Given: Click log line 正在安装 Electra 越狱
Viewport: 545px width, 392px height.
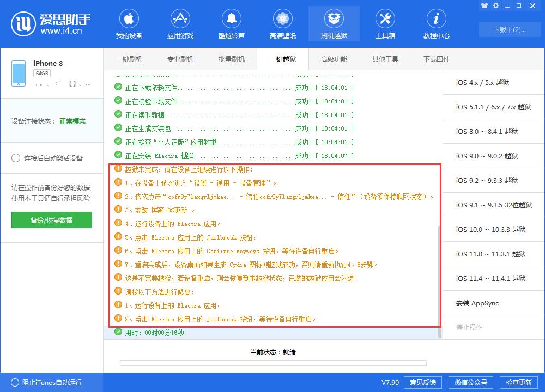Looking at the screenshot, I should [234, 156].
